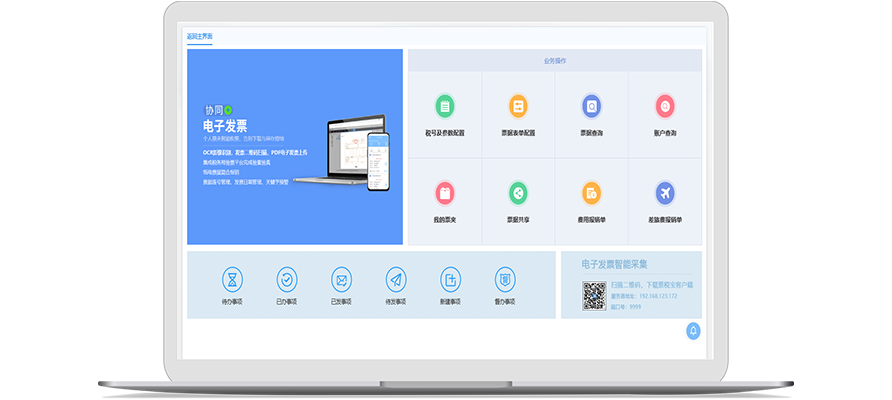
Task: Click the 待发事项 paper plane icon
Action: (x=396, y=279)
